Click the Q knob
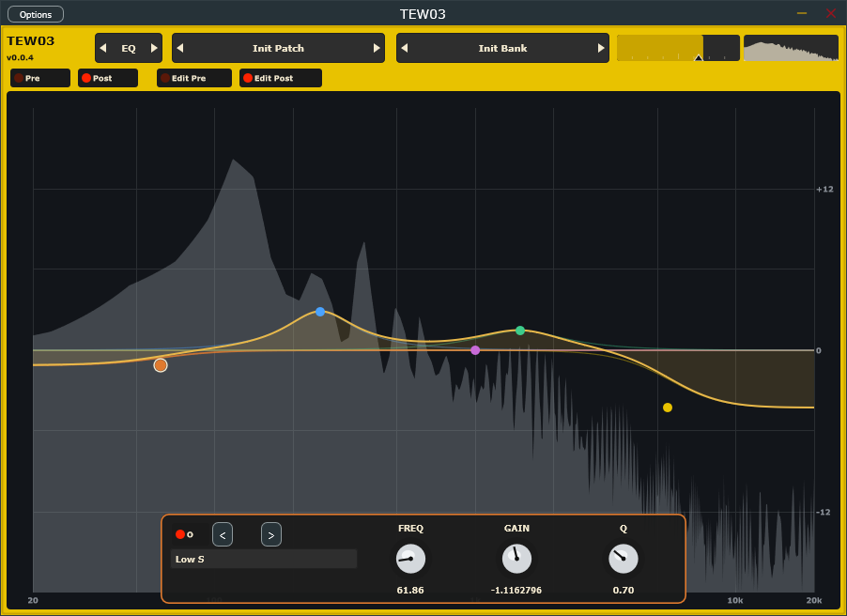Image resolution: width=847 pixels, height=616 pixels. tap(624, 559)
